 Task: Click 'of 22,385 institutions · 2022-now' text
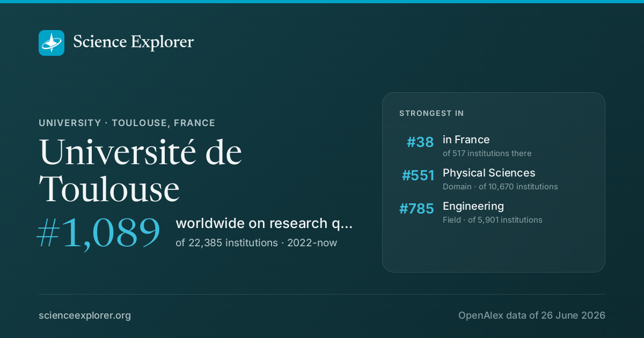(x=256, y=243)
